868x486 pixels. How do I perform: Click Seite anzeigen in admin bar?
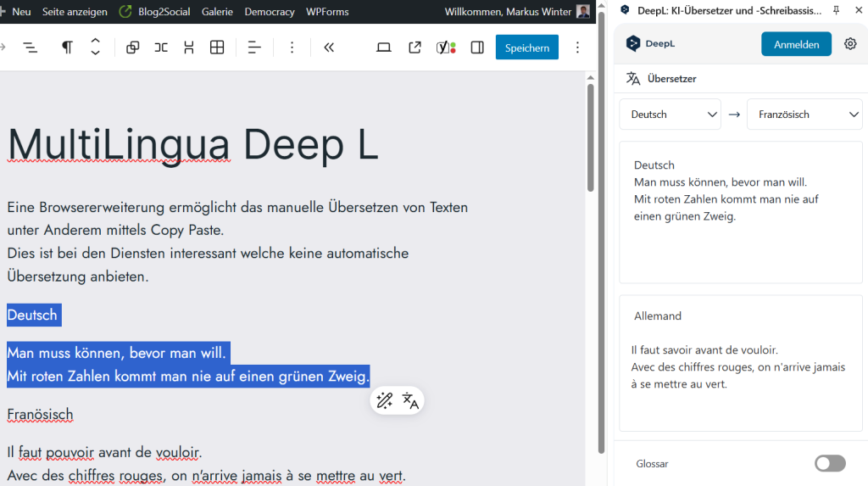click(75, 11)
